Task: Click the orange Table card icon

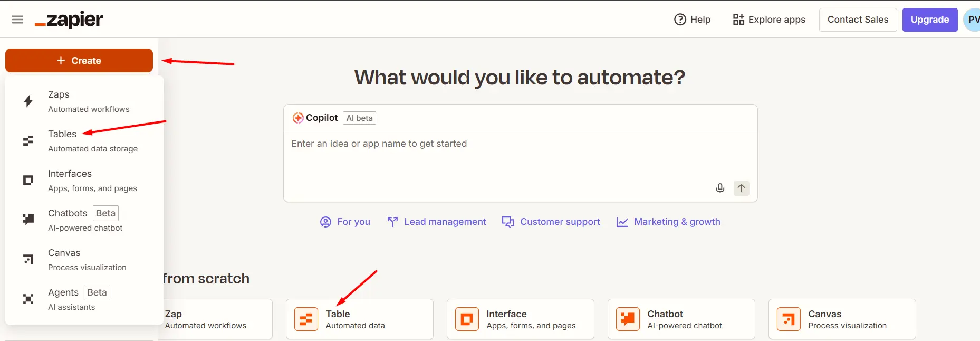Action: (306, 319)
